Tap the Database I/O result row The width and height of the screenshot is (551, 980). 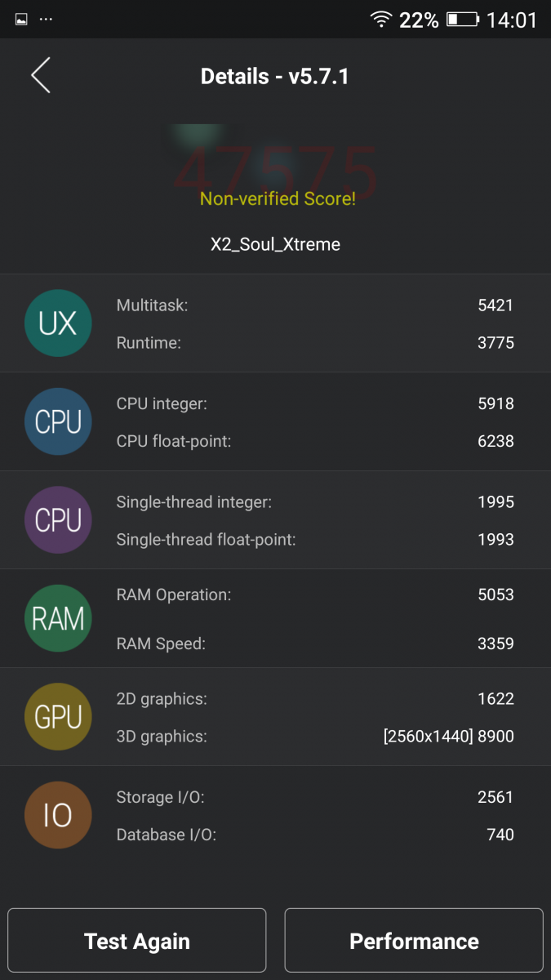click(x=315, y=835)
